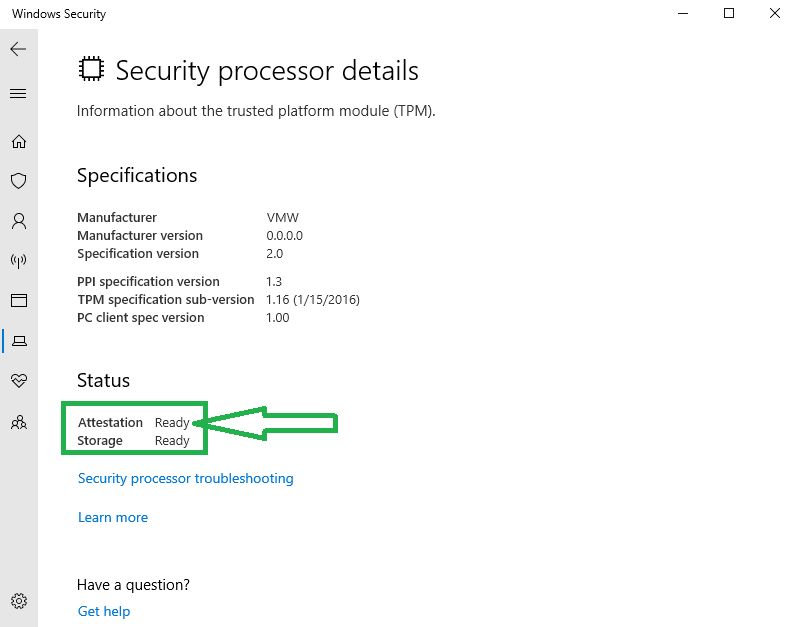786x627 pixels.
Task: Click the Get help link
Action: pyautogui.click(x=104, y=612)
